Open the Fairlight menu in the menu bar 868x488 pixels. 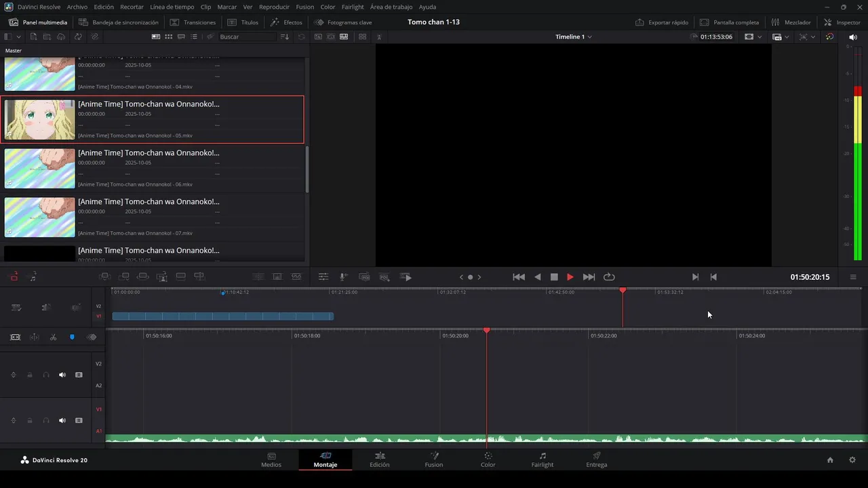353,7
